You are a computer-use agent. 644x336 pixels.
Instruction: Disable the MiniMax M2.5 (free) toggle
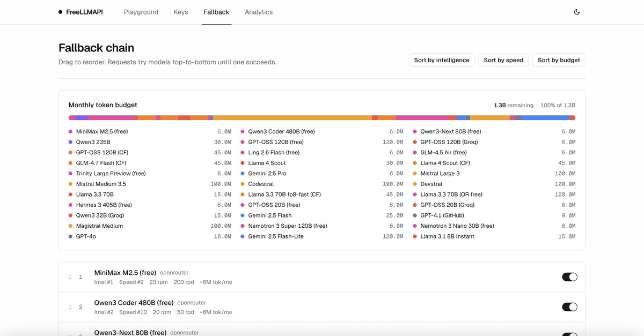pos(569,277)
